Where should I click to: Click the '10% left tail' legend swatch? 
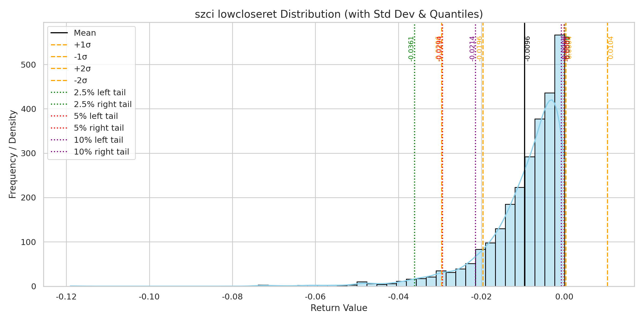pos(59,140)
